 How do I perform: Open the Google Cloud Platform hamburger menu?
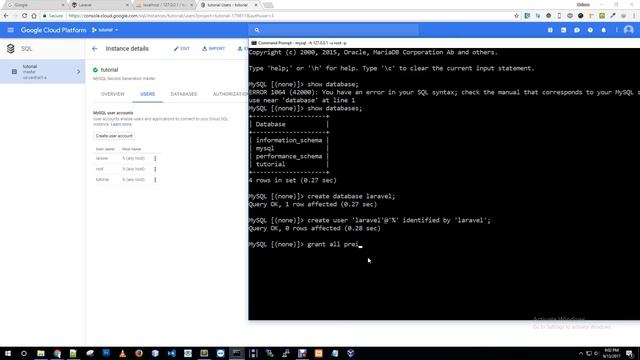tap(11, 30)
